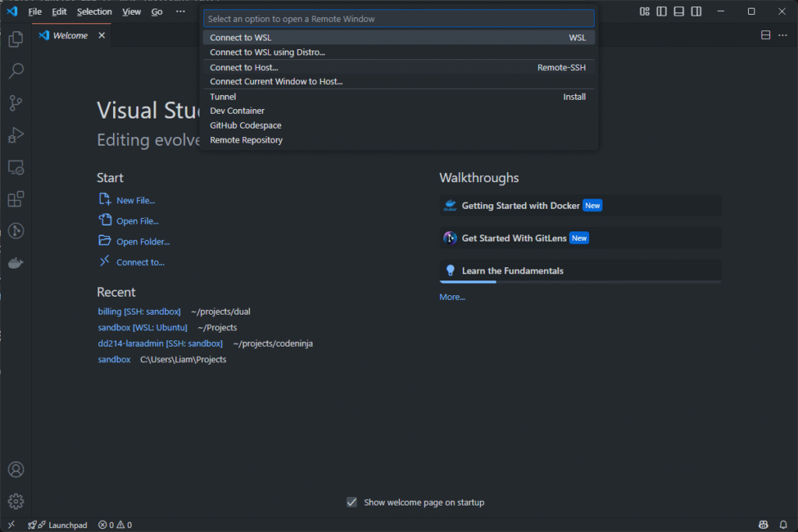
Task: Open the Copilot status bar icon
Action: (764, 524)
